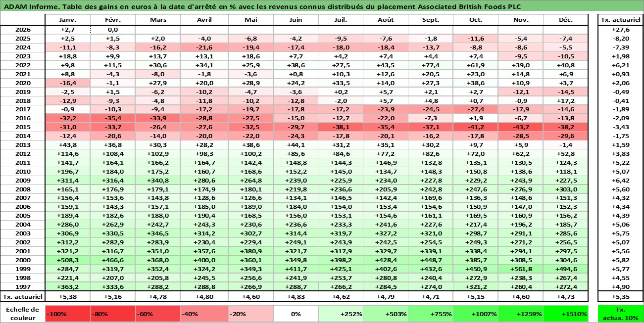Click the Mars column header
Viewport: 644px width, 323px height.
pyautogui.click(x=157, y=20)
